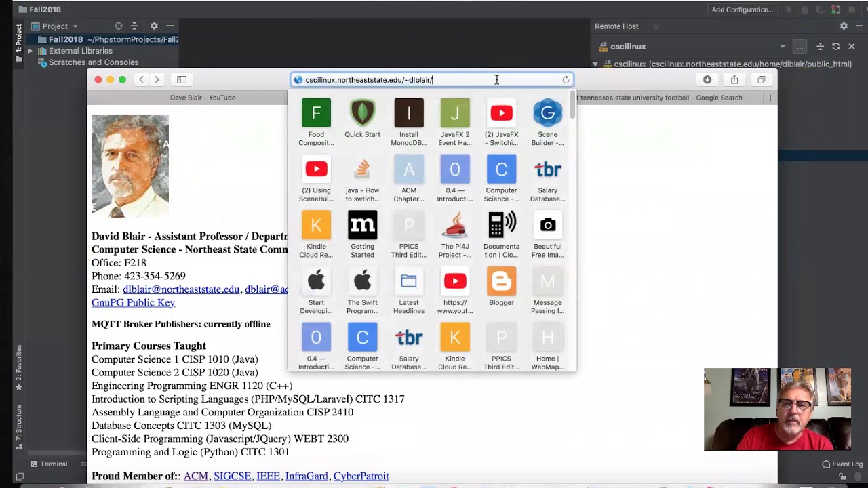Open the MongoDB Quick Start favorite

click(x=362, y=119)
